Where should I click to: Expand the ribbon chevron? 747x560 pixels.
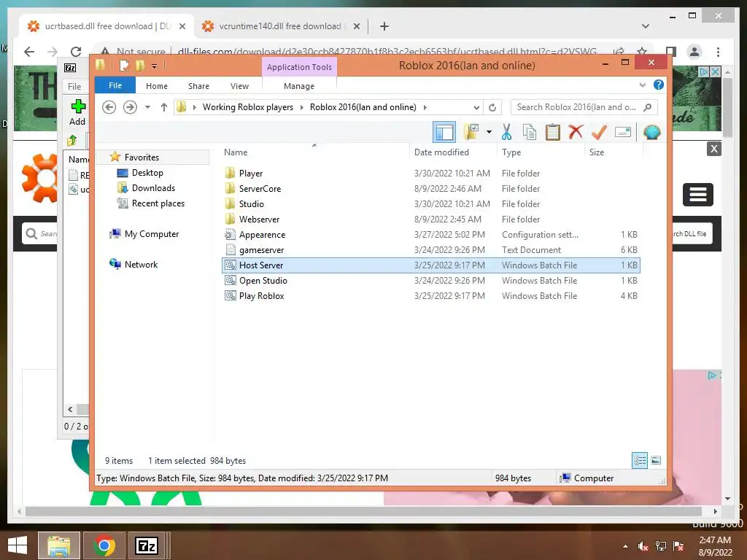pyautogui.click(x=642, y=85)
